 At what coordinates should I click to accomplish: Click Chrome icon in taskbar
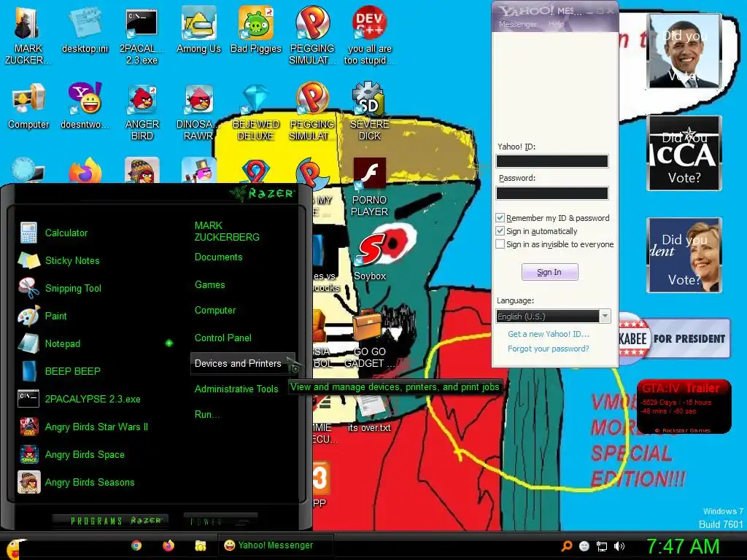coord(136,545)
